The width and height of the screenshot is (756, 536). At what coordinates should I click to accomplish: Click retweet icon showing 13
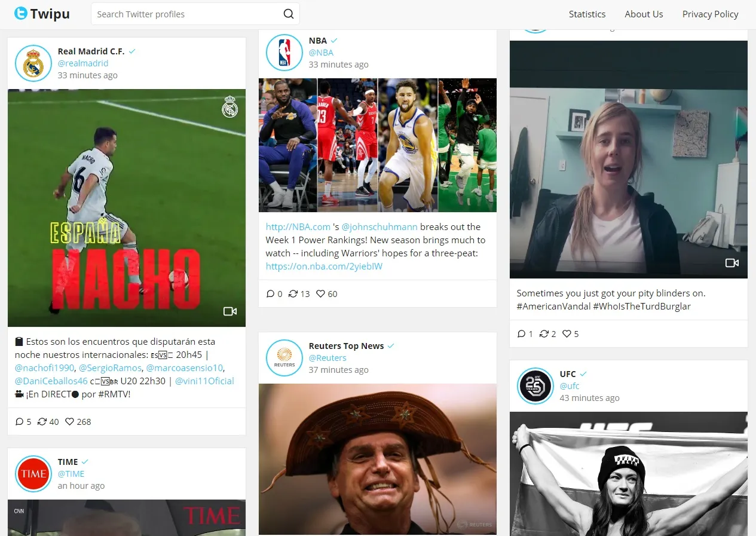(293, 294)
